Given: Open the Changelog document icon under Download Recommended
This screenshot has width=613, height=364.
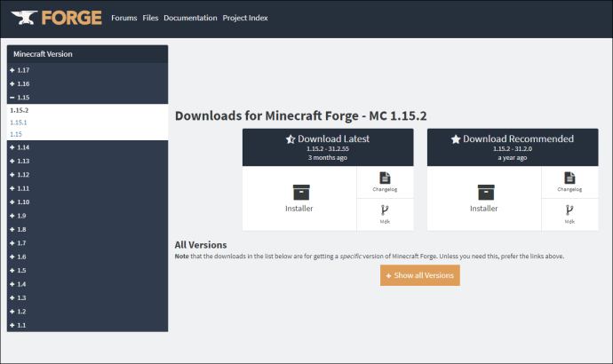Looking at the screenshot, I should pos(569,178).
